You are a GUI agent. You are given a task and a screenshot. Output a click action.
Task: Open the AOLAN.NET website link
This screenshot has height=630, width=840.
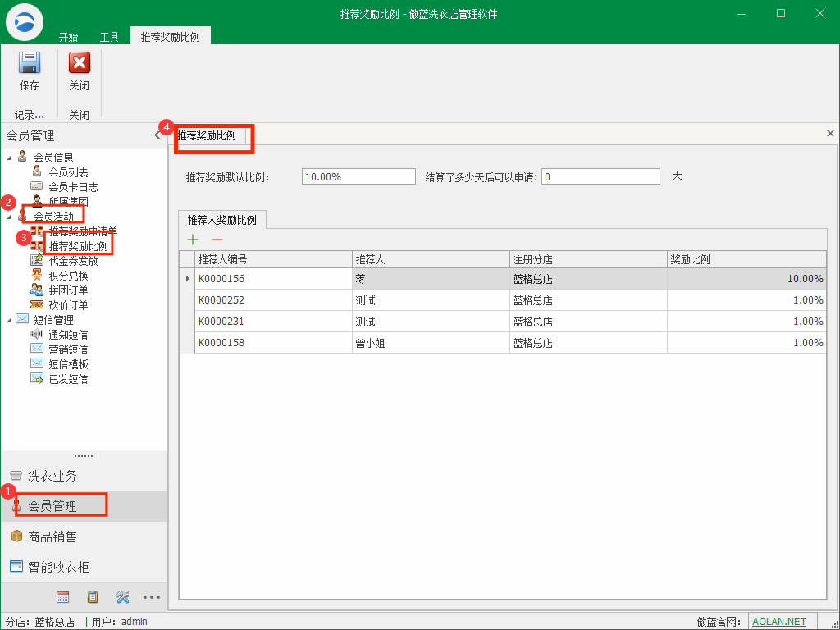(779, 622)
